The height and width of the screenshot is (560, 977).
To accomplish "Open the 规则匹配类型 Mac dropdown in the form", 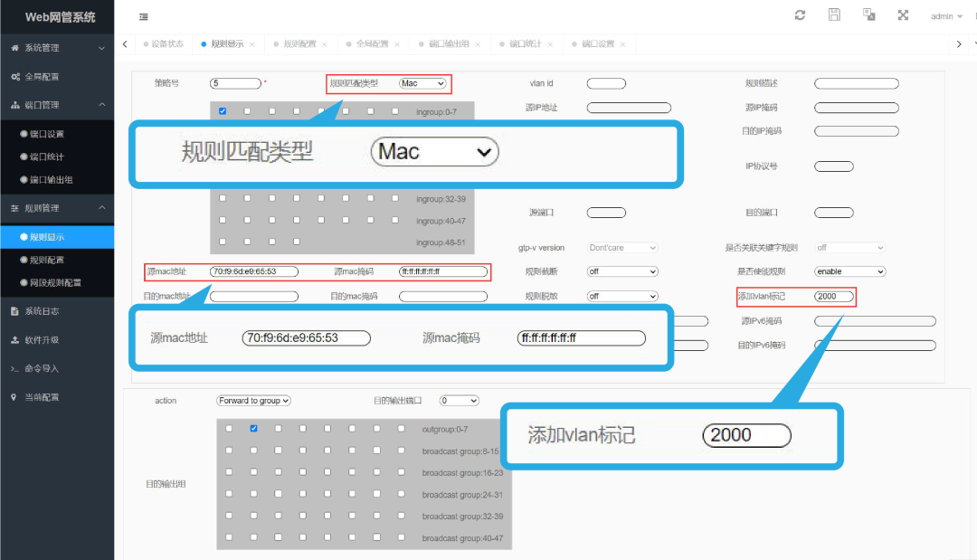I will (423, 83).
